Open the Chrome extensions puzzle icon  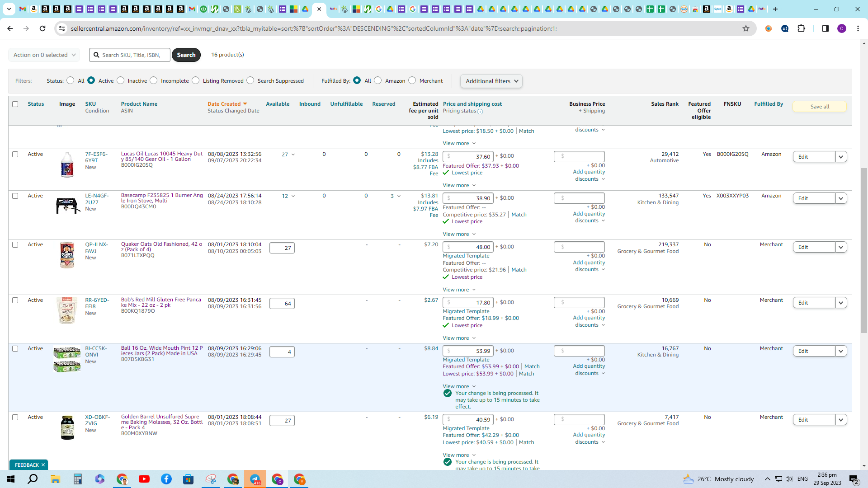pos(802,28)
